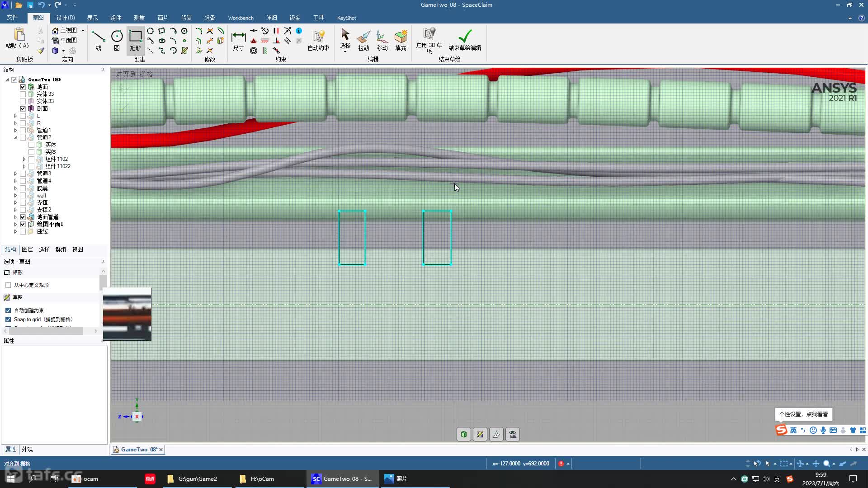Switch to the 外观 properties tab
The width and height of the screenshot is (868, 488).
tap(27, 449)
